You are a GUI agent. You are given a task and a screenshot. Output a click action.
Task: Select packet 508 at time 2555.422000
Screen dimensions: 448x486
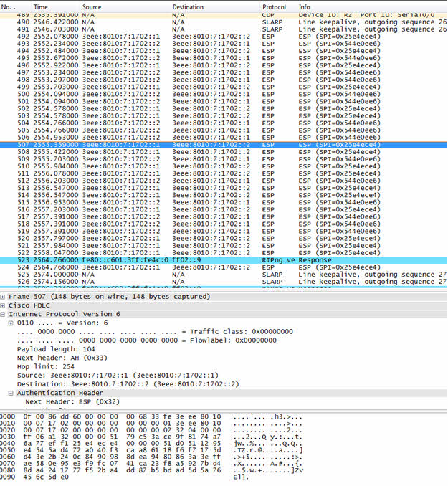[x=224, y=152]
